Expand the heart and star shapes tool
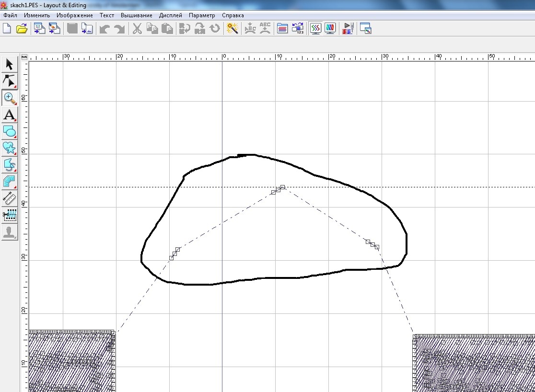This screenshot has width=535, height=392. pyautogui.click(x=10, y=148)
